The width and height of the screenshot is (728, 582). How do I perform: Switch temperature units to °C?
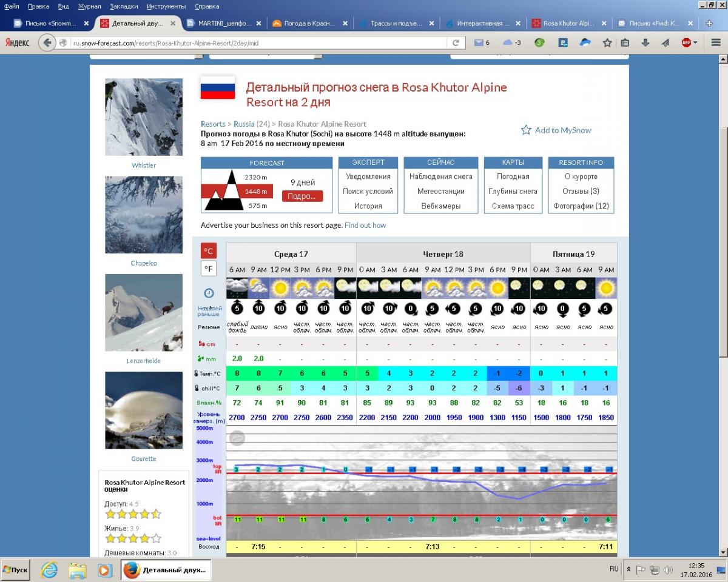tap(209, 250)
